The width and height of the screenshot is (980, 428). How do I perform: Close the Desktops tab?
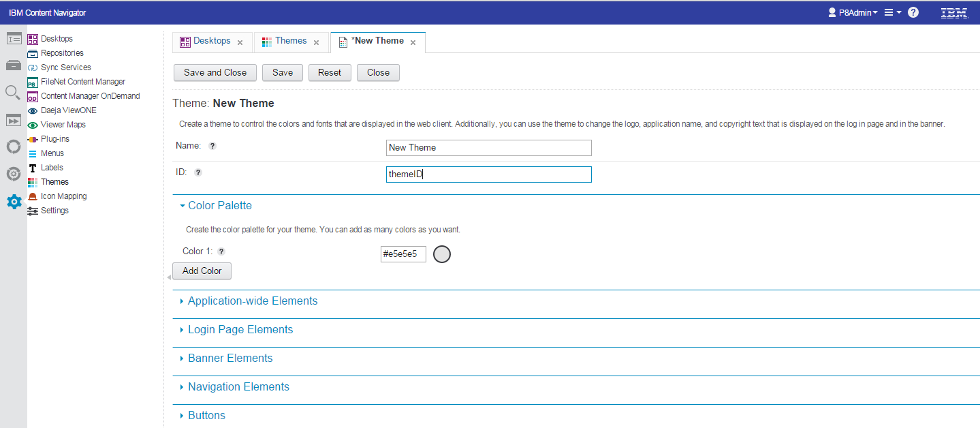click(x=240, y=42)
